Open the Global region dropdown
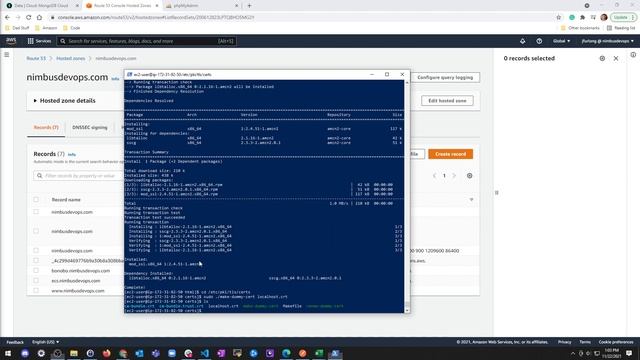This screenshot has height=360, width=640. coord(561,41)
